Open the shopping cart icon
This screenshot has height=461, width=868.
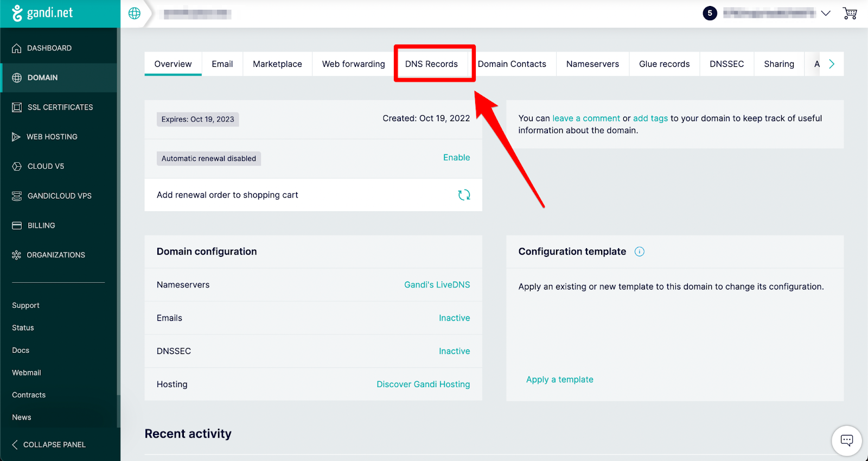click(x=850, y=14)
